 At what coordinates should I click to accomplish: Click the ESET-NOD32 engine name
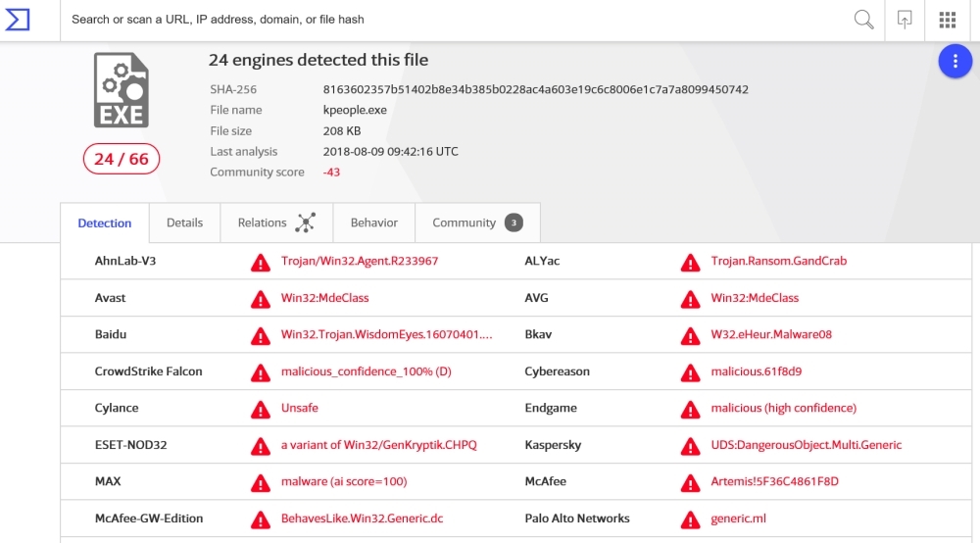click(130, 444)
